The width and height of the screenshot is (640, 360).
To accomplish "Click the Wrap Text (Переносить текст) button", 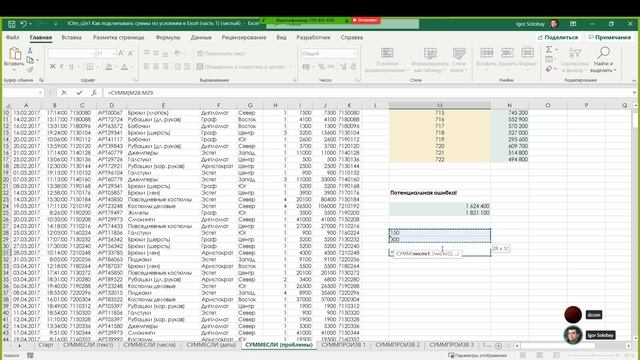I will pyautogui.click(x=221, y=53).
